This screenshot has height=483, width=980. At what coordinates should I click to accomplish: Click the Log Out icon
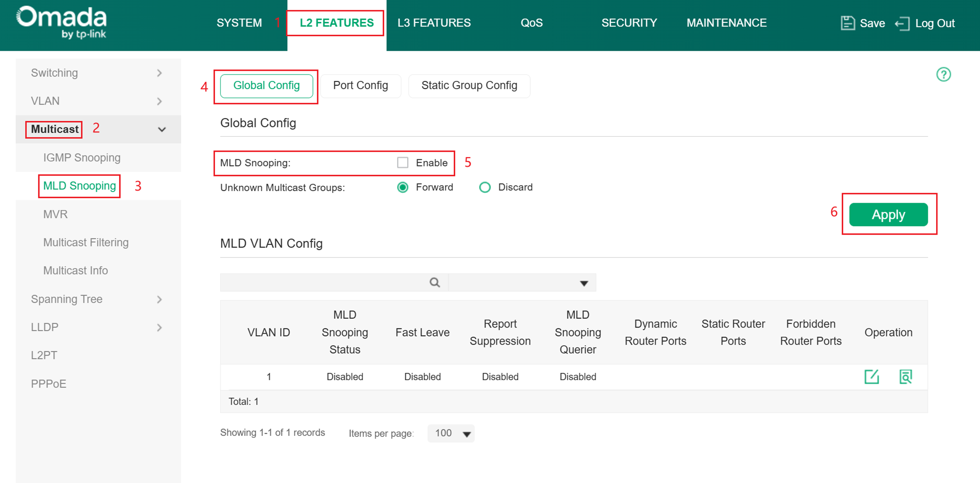point(902,23)
